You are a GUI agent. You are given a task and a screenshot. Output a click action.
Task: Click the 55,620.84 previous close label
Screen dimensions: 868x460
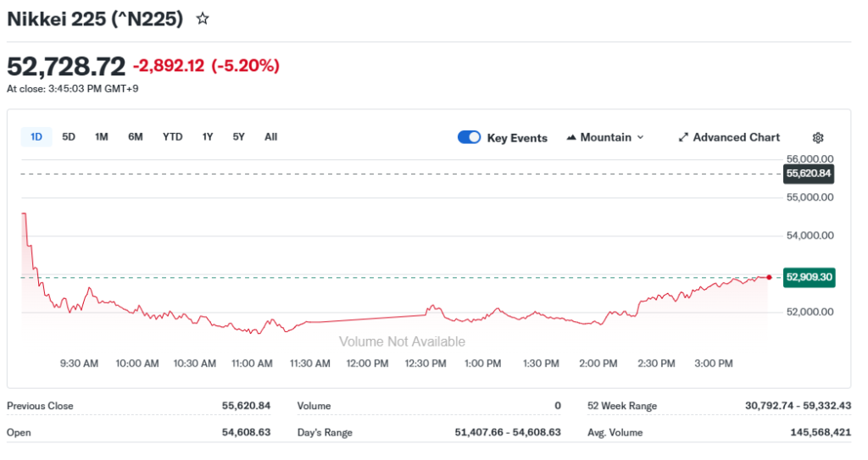809,174
